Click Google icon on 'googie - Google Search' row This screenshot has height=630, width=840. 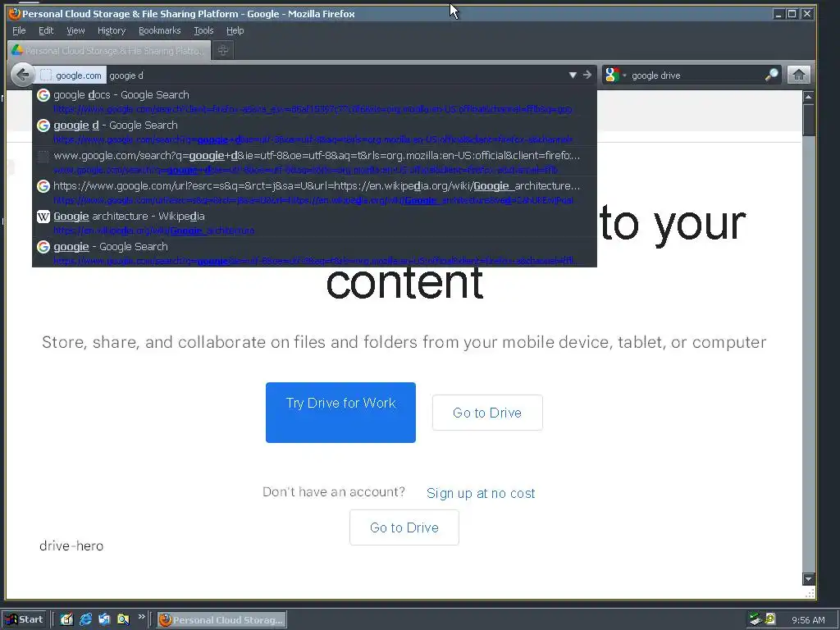[x=43, y=247]
